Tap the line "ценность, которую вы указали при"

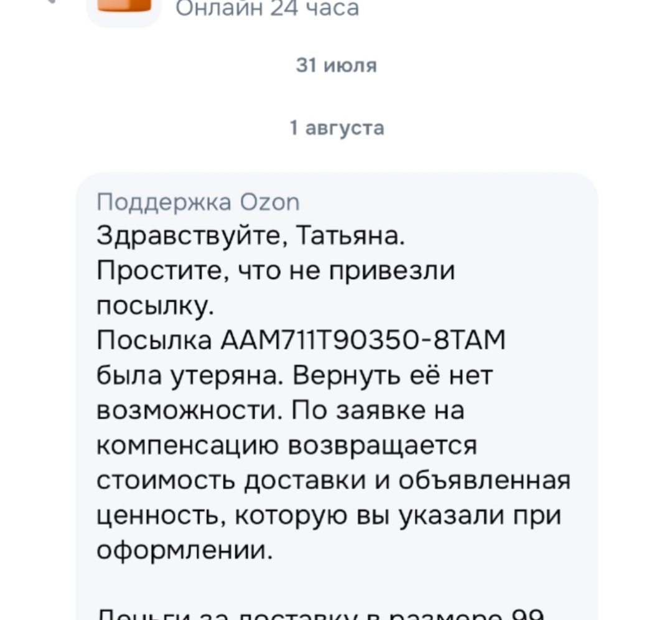coord(329,516)
